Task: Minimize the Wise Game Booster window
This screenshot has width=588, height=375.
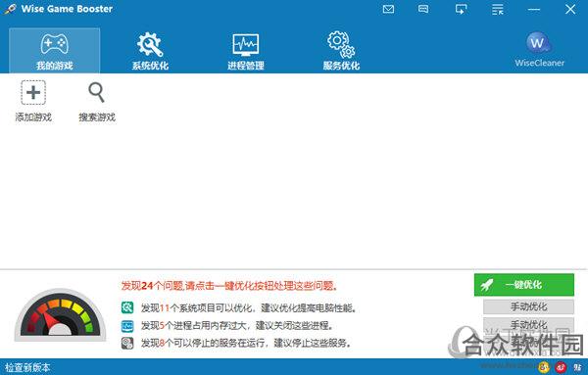Action: click(534, 10)
